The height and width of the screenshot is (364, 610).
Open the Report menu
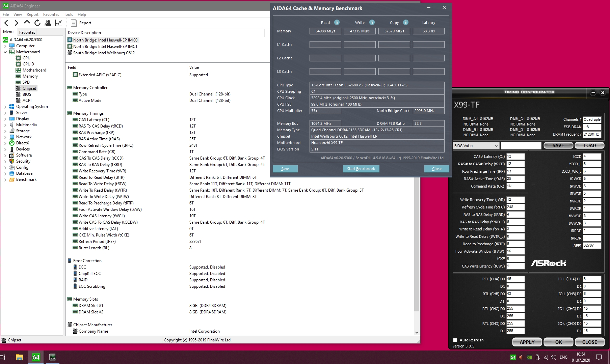pos(32,15)
